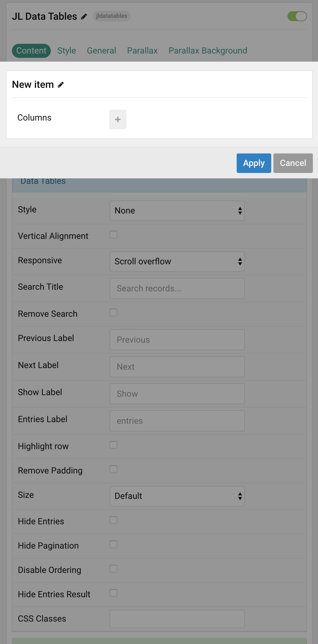Viewport: 318px width, 644px height.
Task: Change Size from Default dropdown
Action: pyautogui.click(x=177, y=496)
